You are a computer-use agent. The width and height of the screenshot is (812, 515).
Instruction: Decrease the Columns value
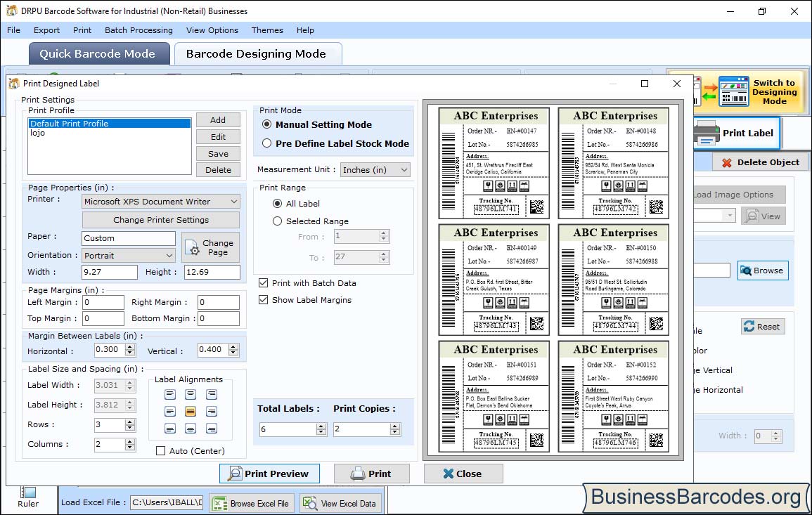(130, 448)
